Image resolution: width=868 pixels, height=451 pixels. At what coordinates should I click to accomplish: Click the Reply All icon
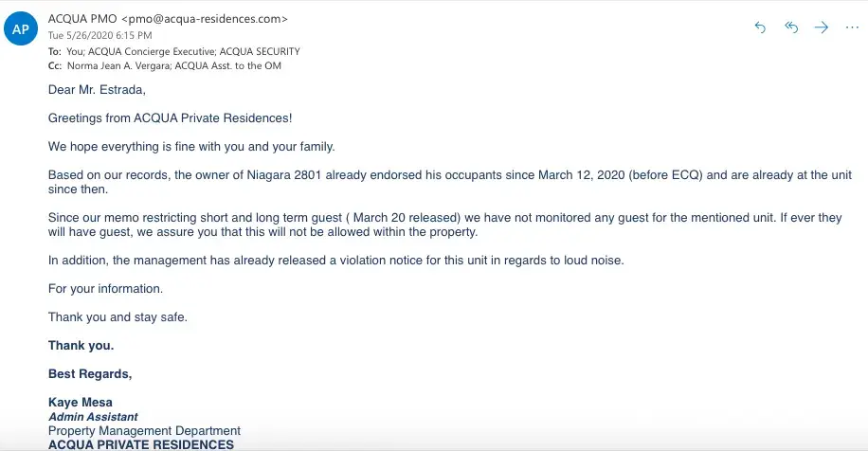tap(791, 27)
